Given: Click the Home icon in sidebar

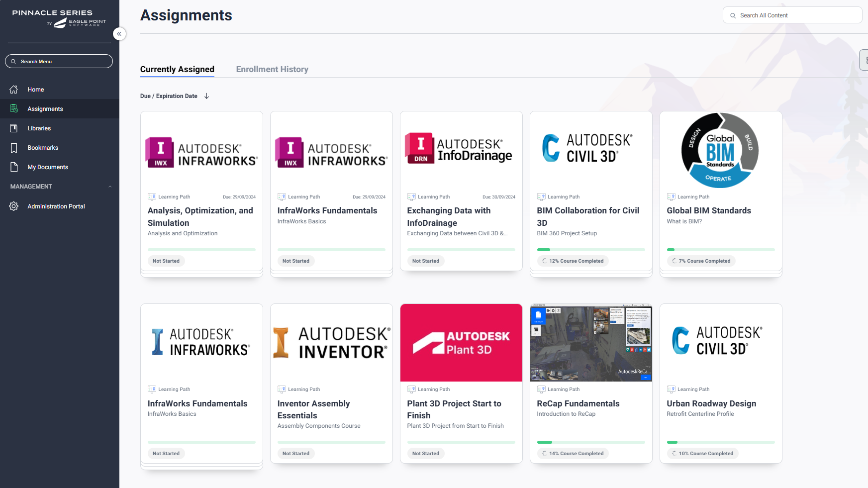Looking at the screenshot, I should coord(14,90).
